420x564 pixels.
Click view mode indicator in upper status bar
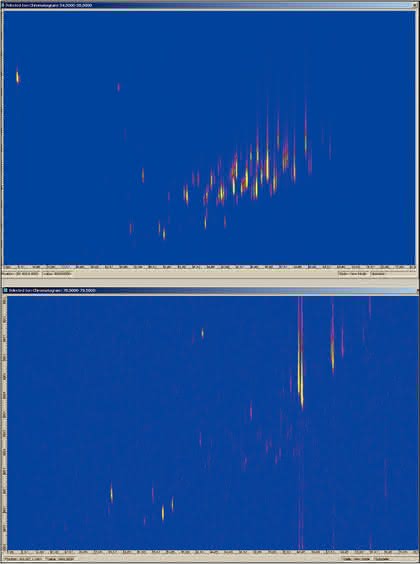tap(353, 274)
